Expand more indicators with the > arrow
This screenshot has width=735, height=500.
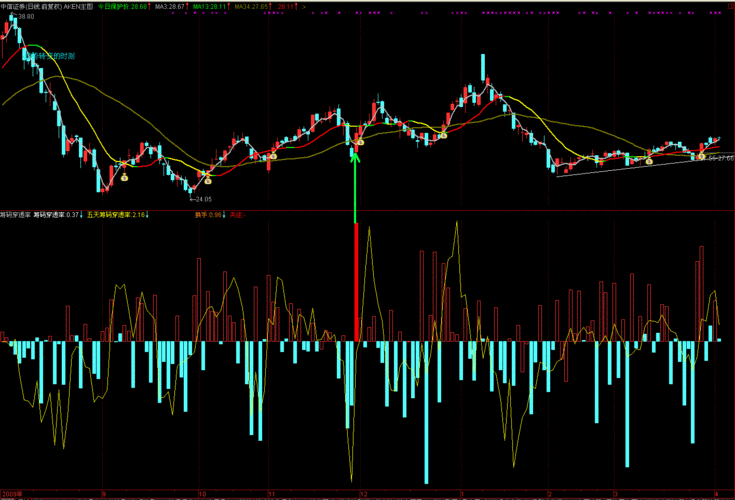[304, 7]
